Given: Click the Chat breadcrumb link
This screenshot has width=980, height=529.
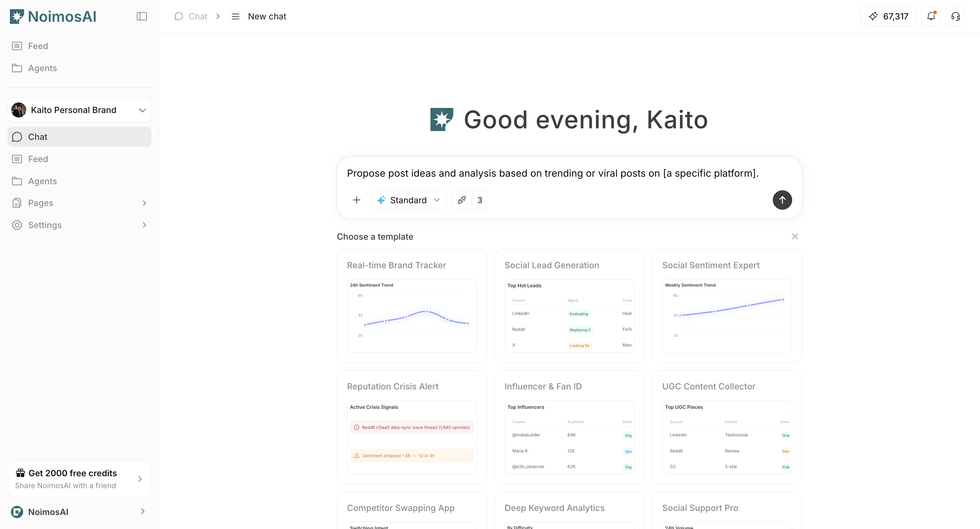Looking at the screenshot, I should click(198, 16).
